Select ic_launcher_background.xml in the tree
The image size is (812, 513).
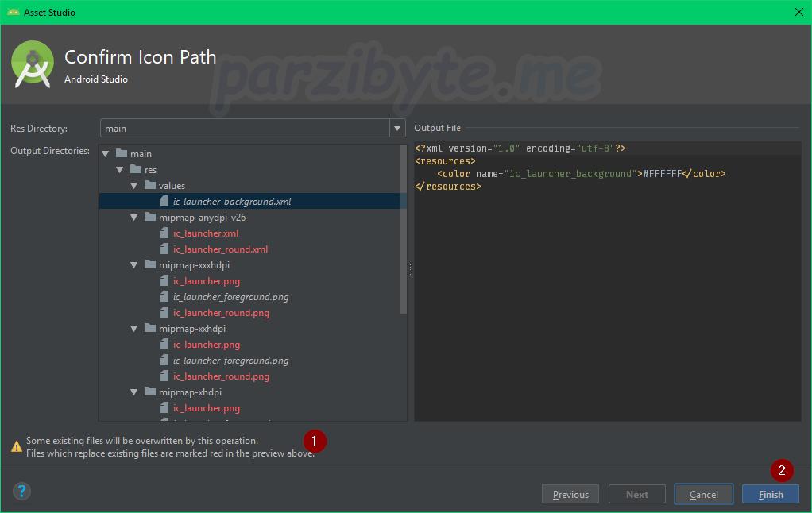click(x=232, y=202)
